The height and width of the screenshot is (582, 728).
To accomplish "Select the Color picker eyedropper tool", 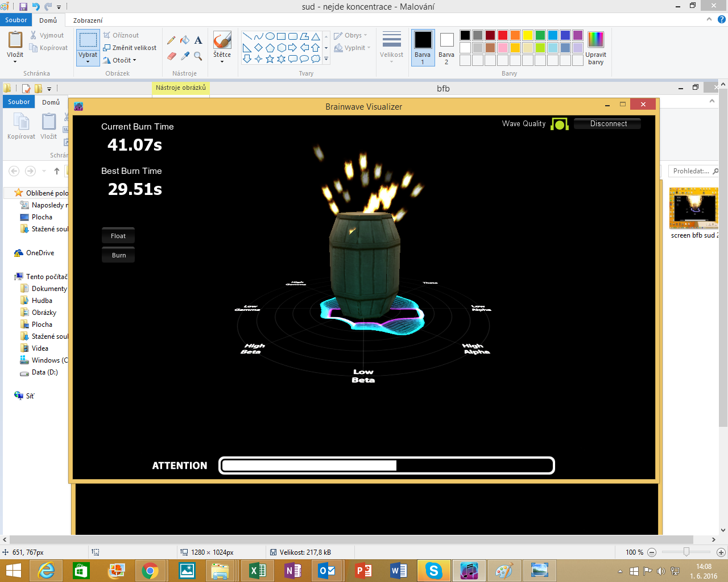I will tap(185, 56).
